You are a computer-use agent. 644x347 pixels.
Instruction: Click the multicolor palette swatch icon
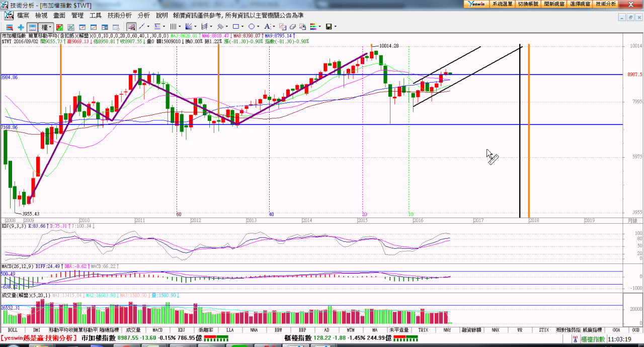click(312, 27)
